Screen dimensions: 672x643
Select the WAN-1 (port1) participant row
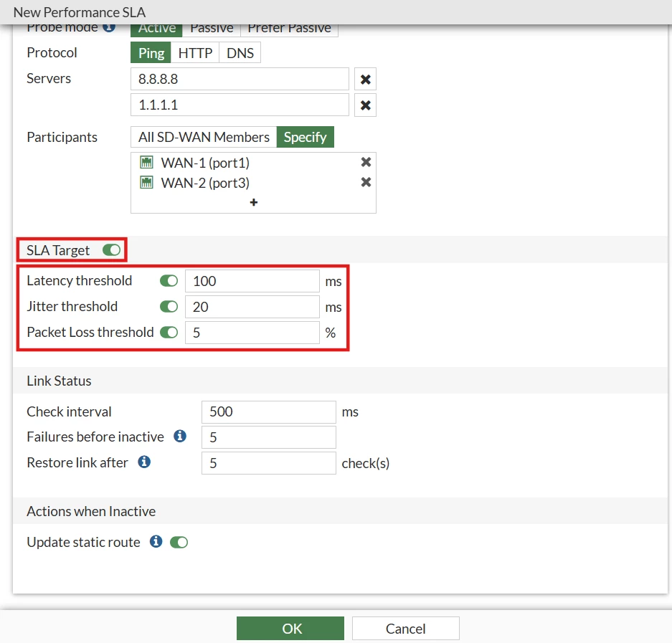(253, 162)
